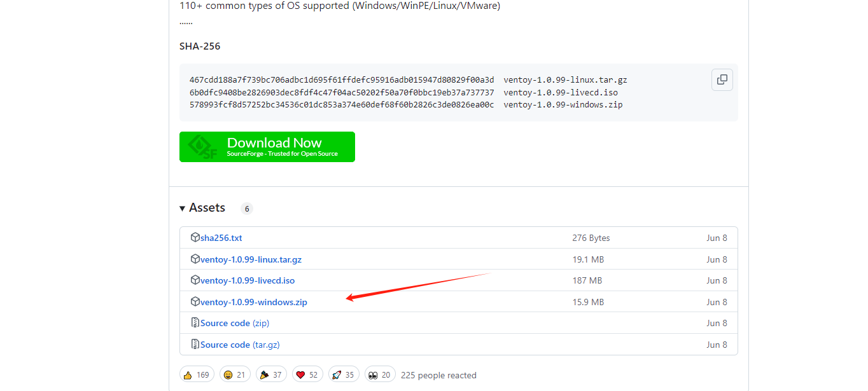
Task: Click the 15.9 MB size text
Action: tap(588, 302)
